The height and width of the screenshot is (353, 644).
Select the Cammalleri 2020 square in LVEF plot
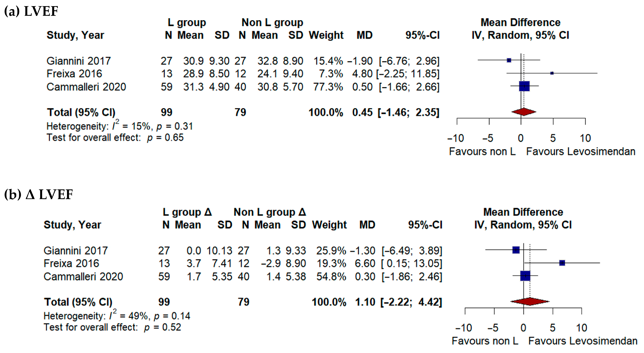pos(524,86)
